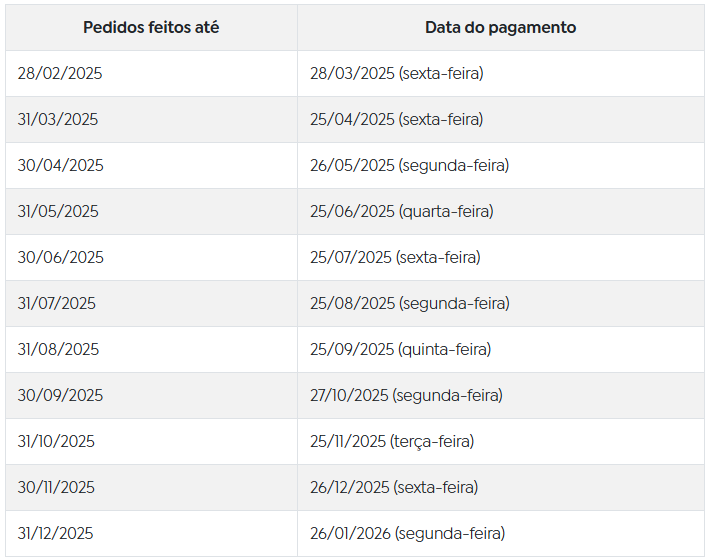Select the 30/04/2025 order date cell
710x560 pixels.
click(x=151, y=166)
